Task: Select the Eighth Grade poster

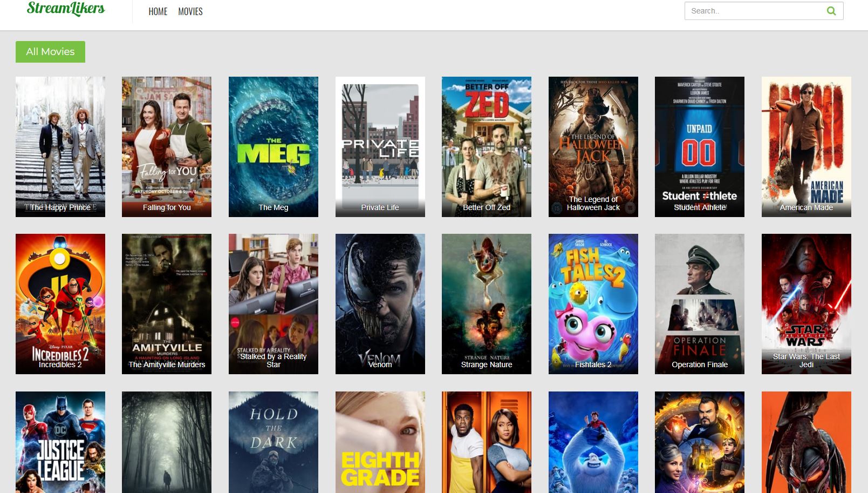Action: click(380, 442)
